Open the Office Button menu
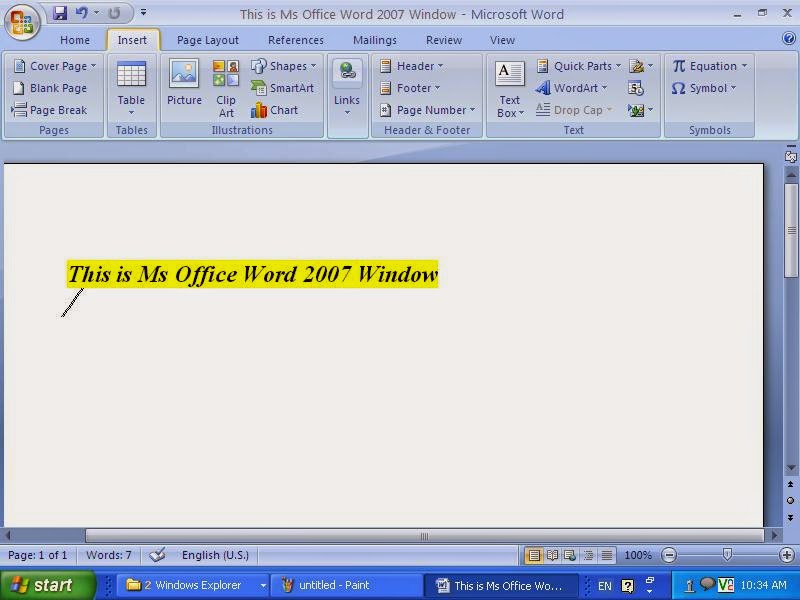 coord(22,22)
